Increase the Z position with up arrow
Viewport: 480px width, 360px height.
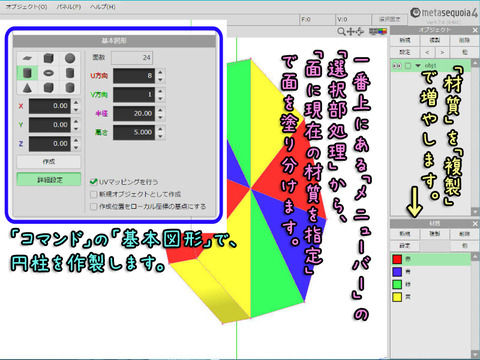(x=76, y=140)
